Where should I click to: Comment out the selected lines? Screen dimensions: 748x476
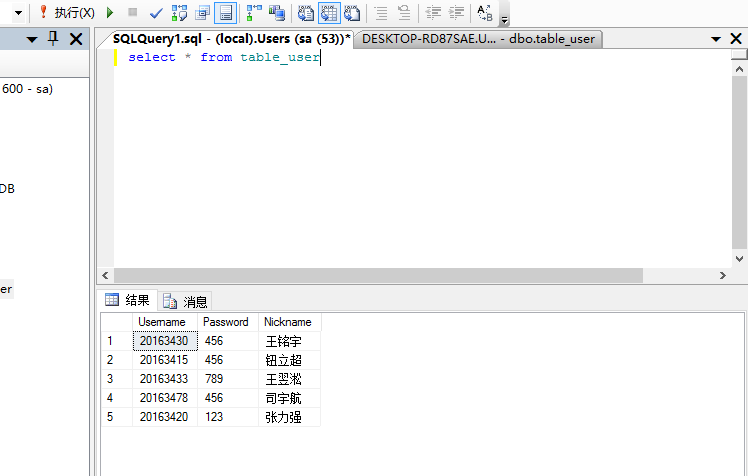[381, 13]
